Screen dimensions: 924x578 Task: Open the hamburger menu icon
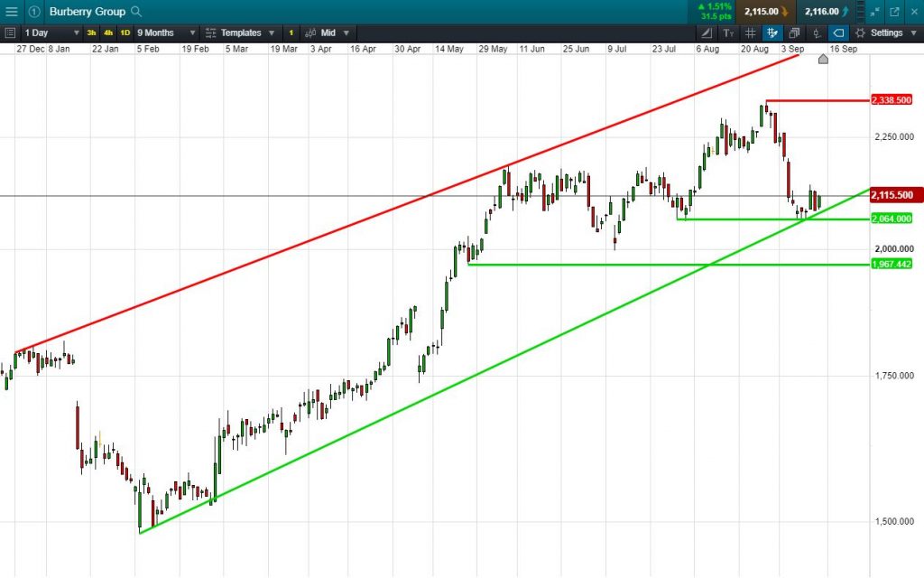pos(11,11)
